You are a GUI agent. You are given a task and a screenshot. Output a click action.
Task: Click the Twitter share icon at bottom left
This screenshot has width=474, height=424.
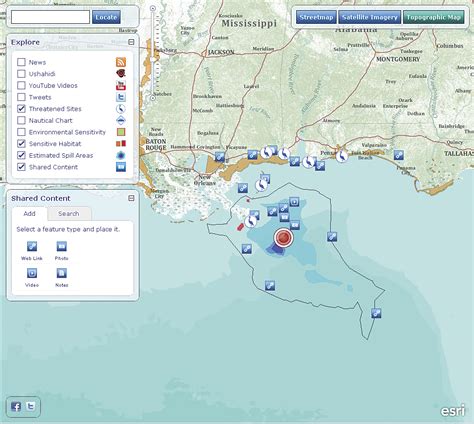tap(31, 406)
